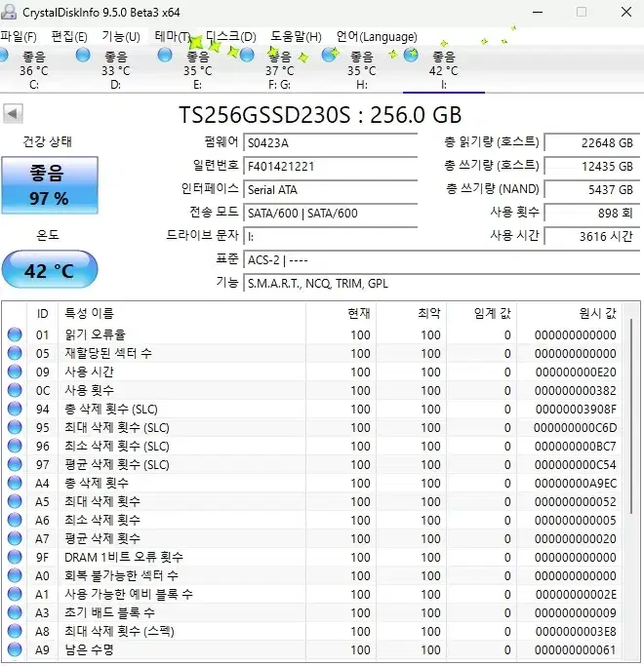Image resolution: width=644 pixels, height=666 pixels.
Task: Click the 임계 값 column header
Action: (481, 313)
